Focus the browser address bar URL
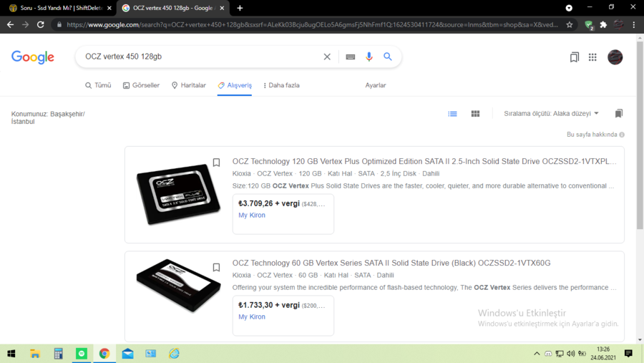 click(312, 24)
